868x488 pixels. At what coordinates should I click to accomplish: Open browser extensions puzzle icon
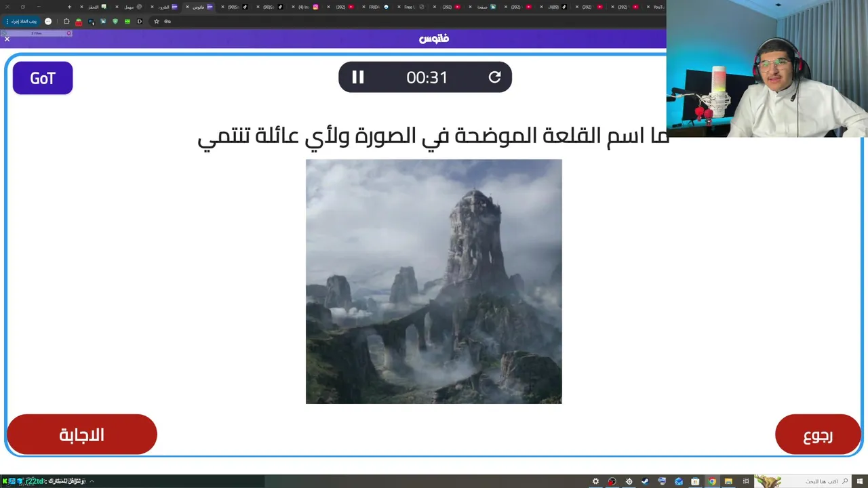coord(66,21)
